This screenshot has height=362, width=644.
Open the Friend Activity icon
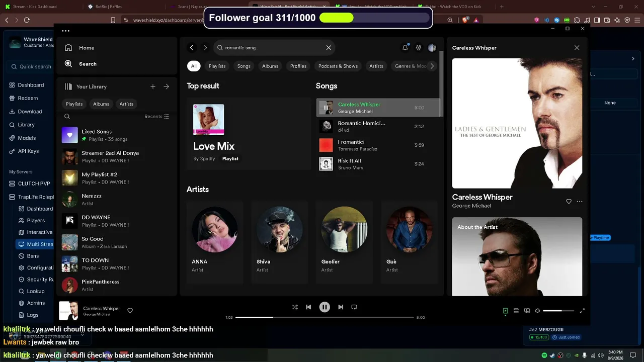tap(419, 48)
